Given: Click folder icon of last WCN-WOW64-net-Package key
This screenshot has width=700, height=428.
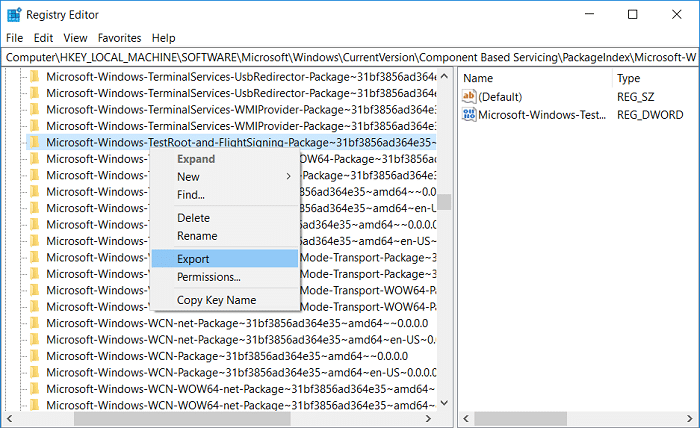Looking at the screenshot, I should point(36,405).
